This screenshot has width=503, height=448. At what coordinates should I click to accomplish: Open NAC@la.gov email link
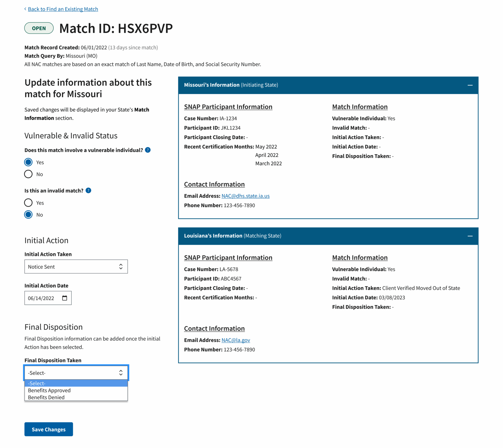[x=236, y=340]
